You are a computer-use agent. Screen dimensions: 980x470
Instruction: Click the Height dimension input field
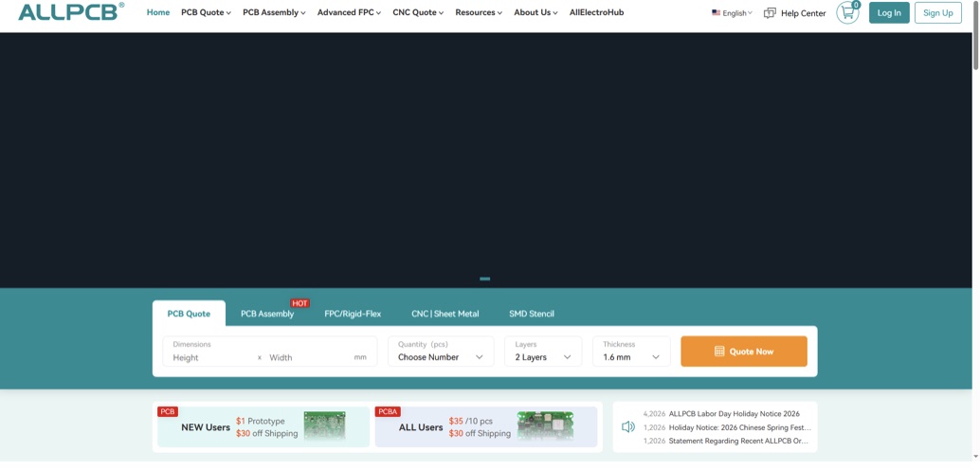[x=212, y=357]
